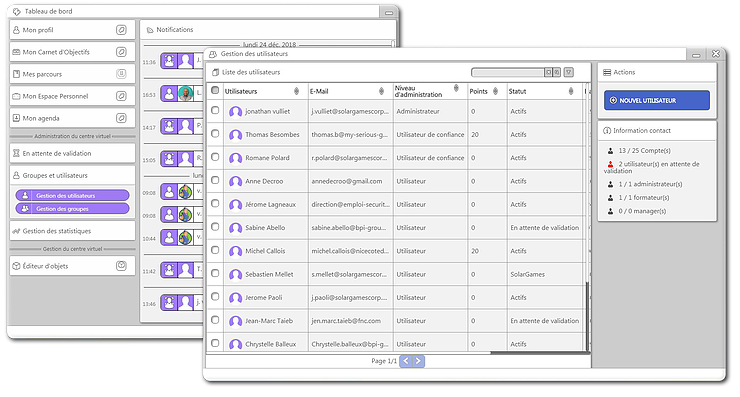The width and height of the screenshot is (740, 397).
Task: Go to previous page of user list
Action: (406, 361)
